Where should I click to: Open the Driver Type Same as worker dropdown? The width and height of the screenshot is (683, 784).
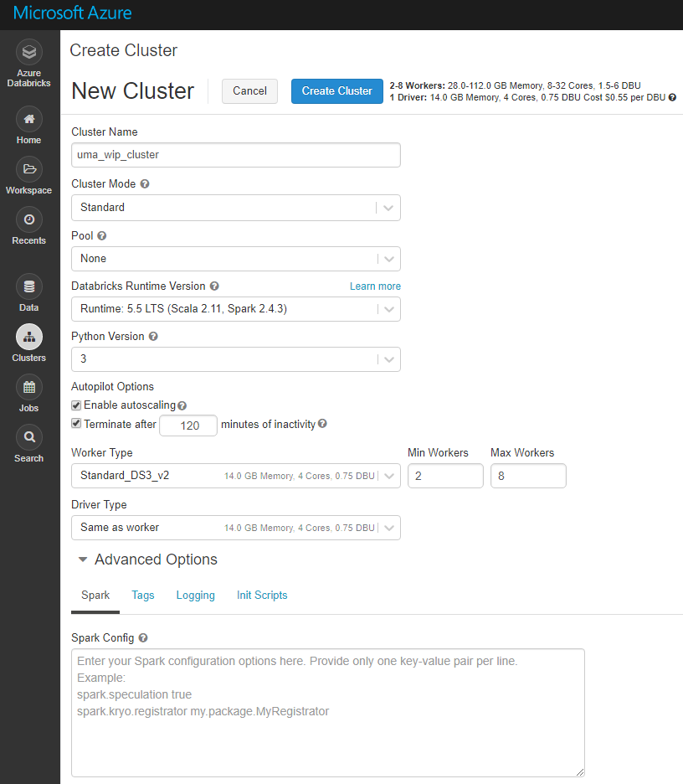point(236,528)
